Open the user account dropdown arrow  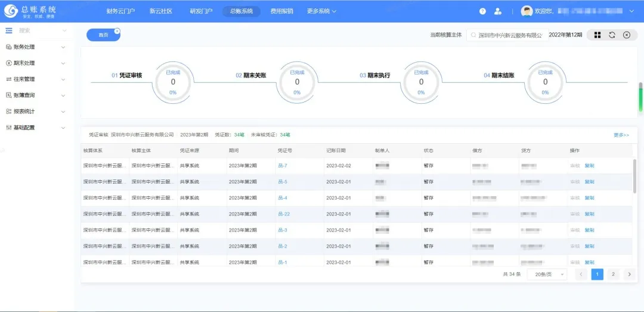point(631,11)
